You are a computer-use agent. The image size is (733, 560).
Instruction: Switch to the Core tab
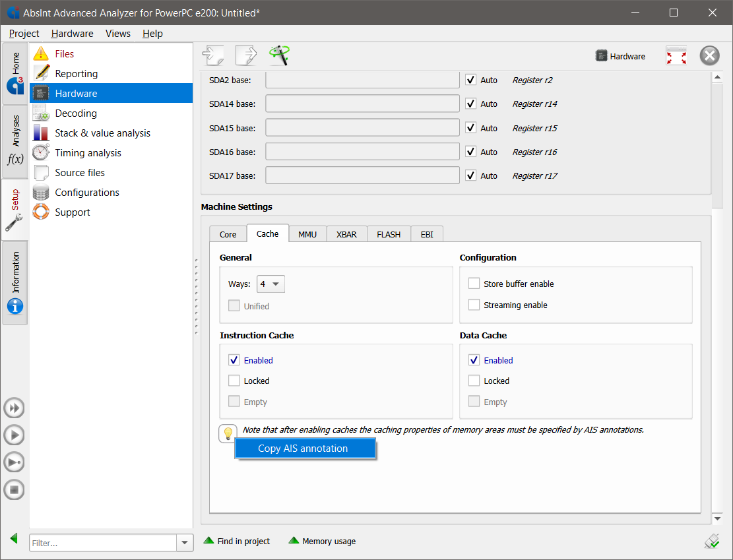pos(228,234)
